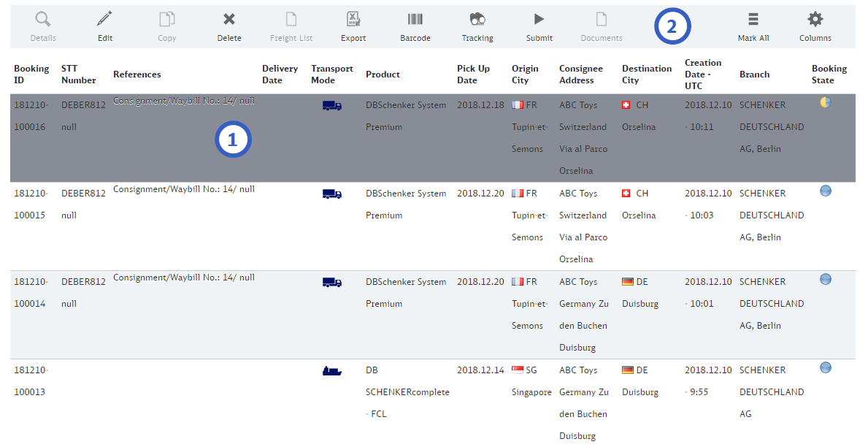Viewport: 868px width, 447px height.
Task: Click ship icon in booking 100013 row
Action: [x=331, y=370]
